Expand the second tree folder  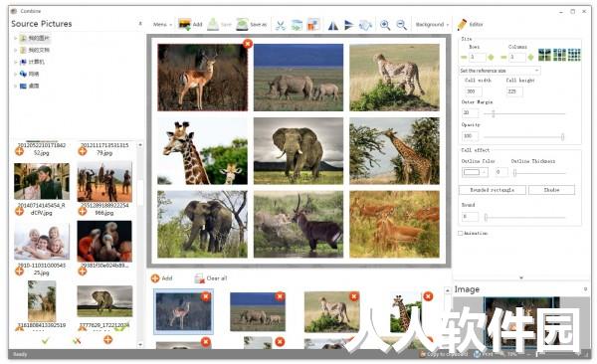click(x=16, y=50)
